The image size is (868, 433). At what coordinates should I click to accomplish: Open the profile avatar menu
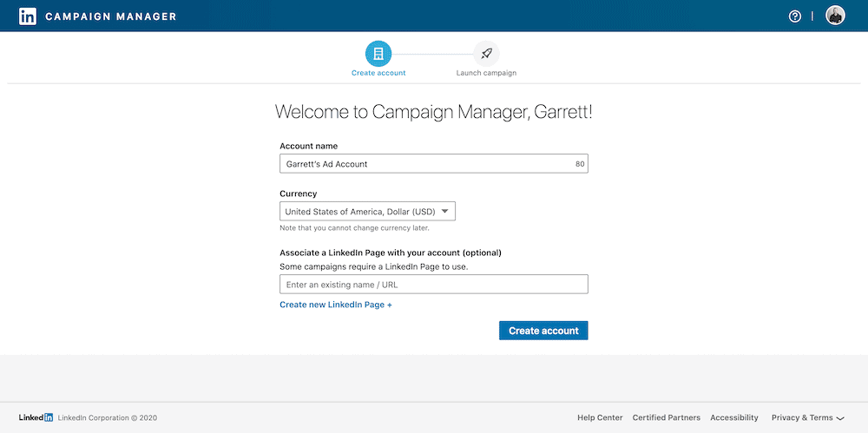click(835, 16)
